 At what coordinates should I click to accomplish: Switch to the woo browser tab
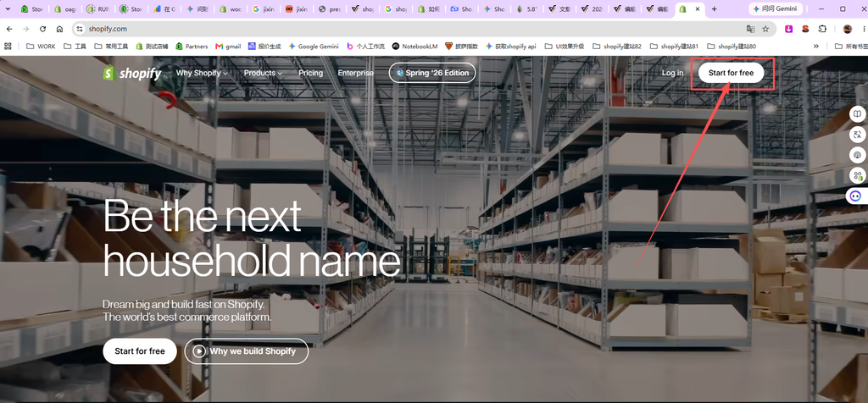coord(229,8)
